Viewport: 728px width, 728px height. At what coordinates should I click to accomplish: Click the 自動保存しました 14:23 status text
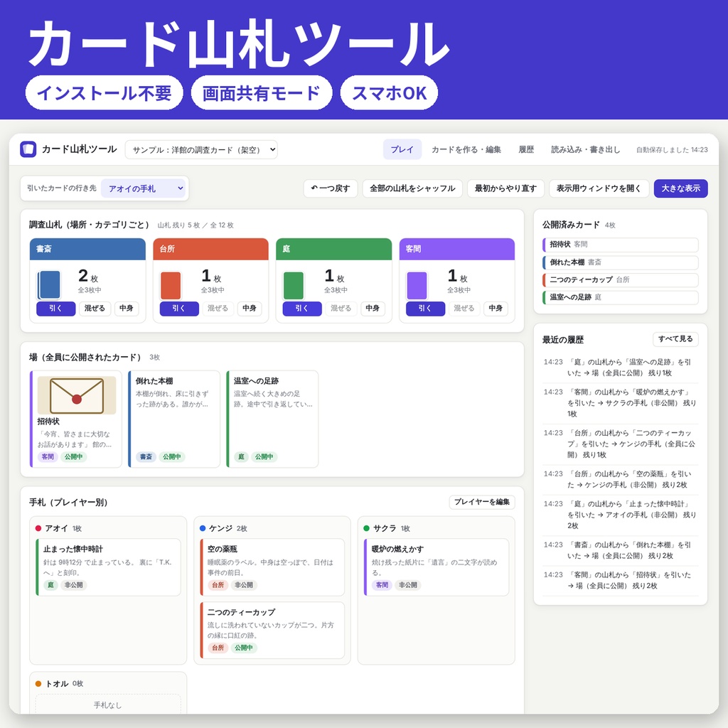(672, 150)
